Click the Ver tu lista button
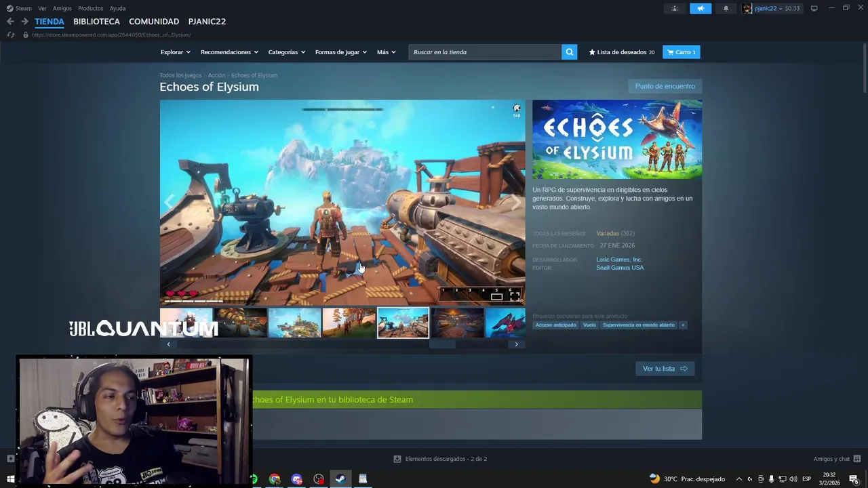868x488 pixels. tap(665, 369)
